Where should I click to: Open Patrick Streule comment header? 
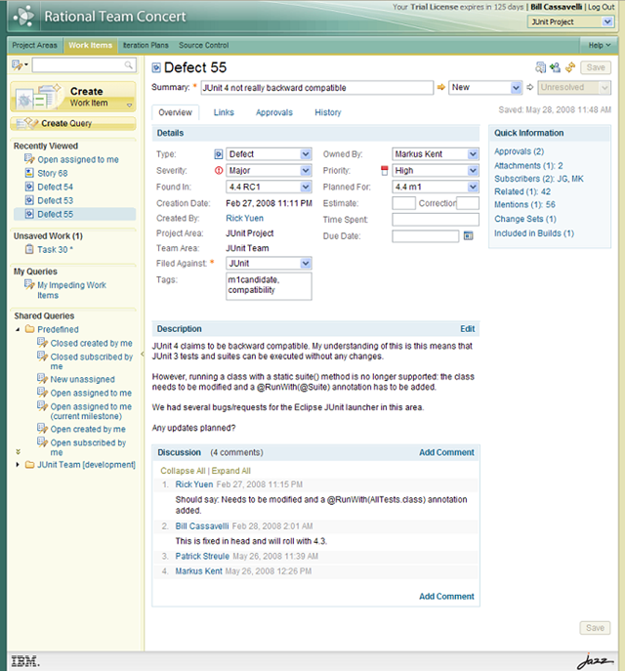tap(202, 557)
